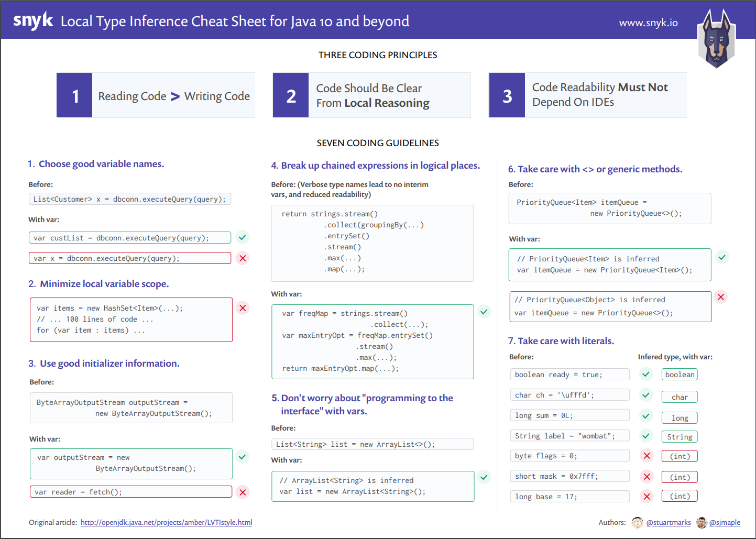Click heading '3. Use good initializer information.'
The height and width of the screenshot is (539, 756).
104,364
